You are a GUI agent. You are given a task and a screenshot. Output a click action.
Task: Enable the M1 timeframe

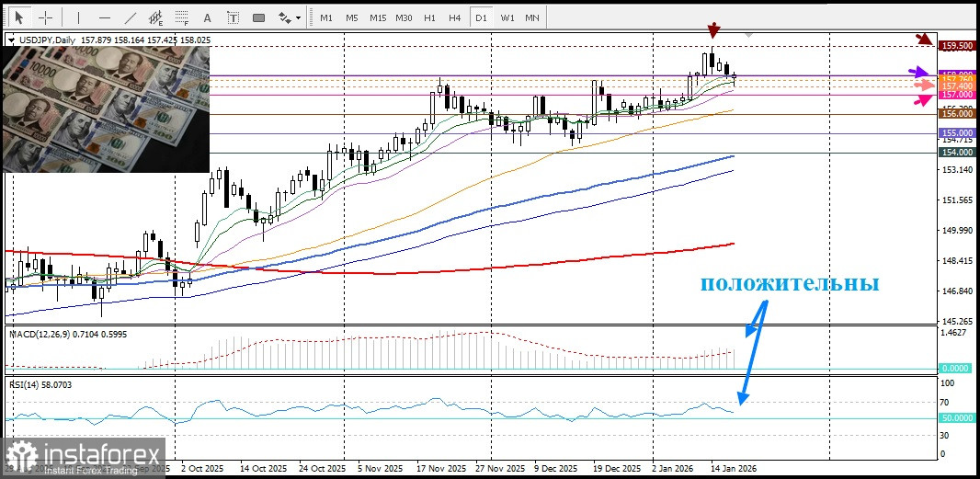click(x=326, y=17)
